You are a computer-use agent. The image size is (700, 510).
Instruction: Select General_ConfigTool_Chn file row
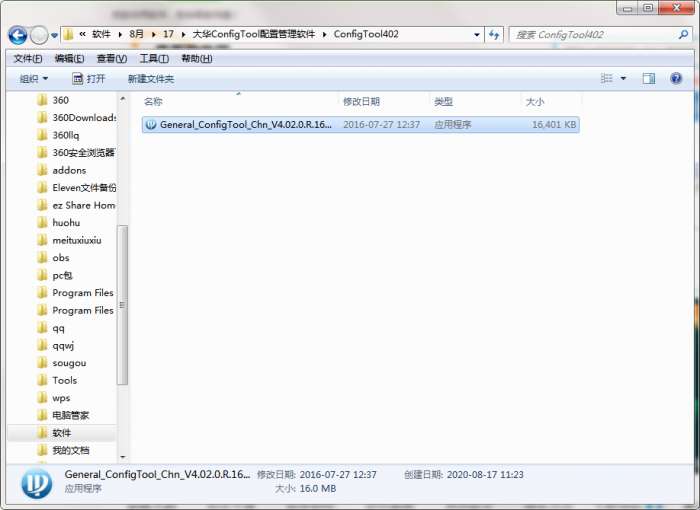tap(361, 125)
